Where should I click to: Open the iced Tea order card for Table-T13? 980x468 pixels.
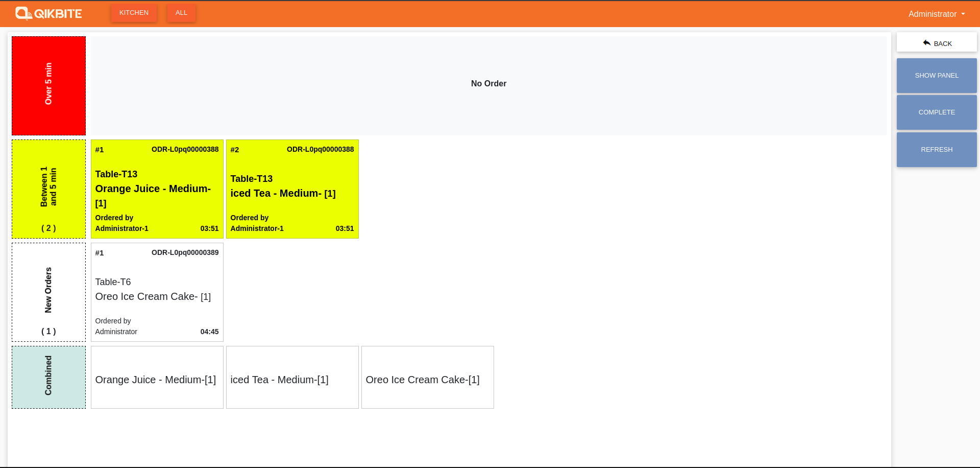click(292, 189)
